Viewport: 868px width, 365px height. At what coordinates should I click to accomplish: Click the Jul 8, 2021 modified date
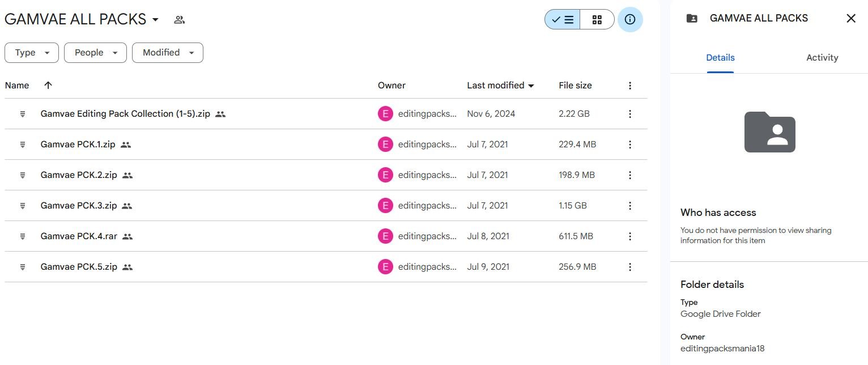(488, 236)
